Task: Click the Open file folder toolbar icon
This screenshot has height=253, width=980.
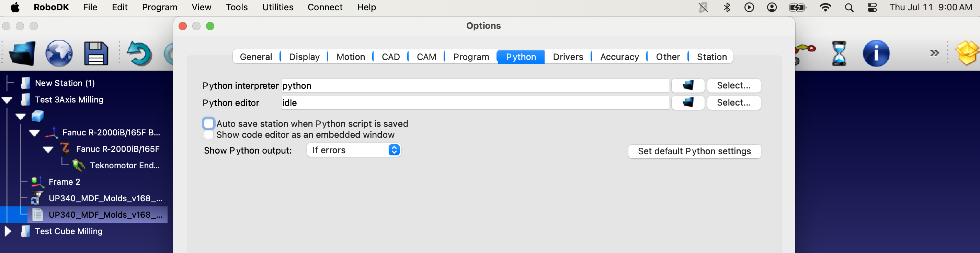Action: pos(22,53)
